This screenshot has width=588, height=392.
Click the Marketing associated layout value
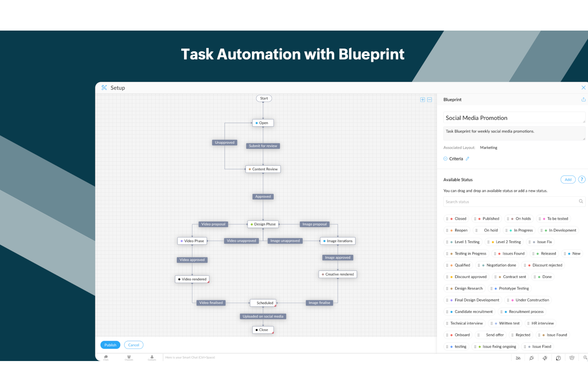click(x=489, y=148)
